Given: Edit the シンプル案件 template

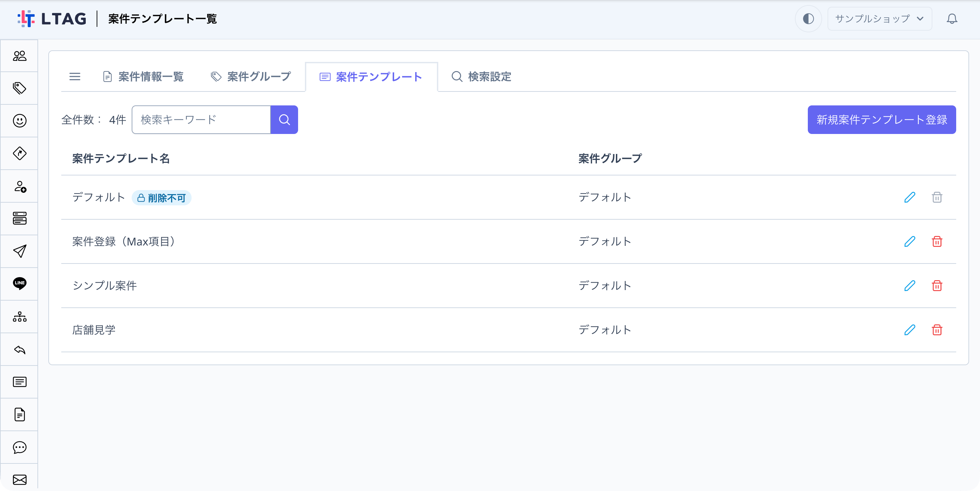Looking at the screenshot, I should click(x=909, y=286).
